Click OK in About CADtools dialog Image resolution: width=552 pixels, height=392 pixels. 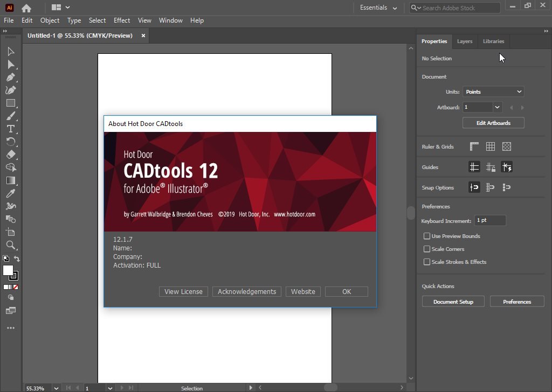point(347,291)
